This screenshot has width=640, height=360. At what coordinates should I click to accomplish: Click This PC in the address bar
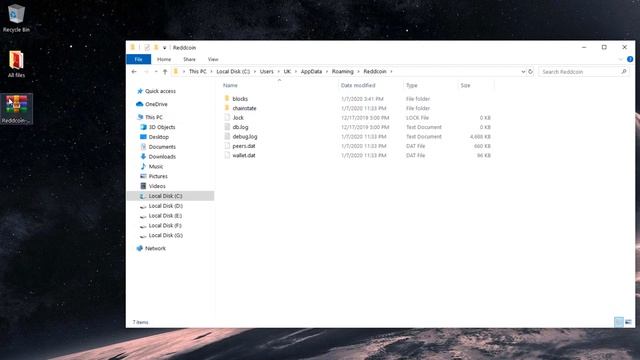point(198,71)
